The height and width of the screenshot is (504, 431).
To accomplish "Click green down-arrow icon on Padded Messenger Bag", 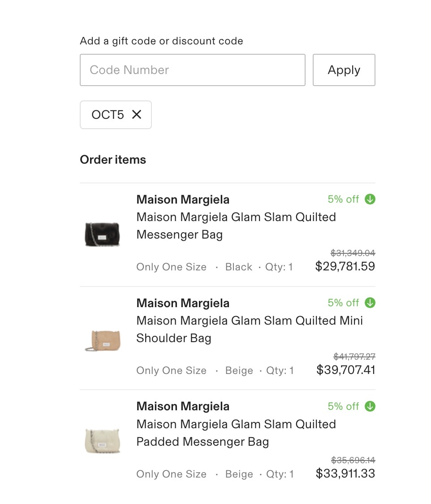I will tap(370, 406).
